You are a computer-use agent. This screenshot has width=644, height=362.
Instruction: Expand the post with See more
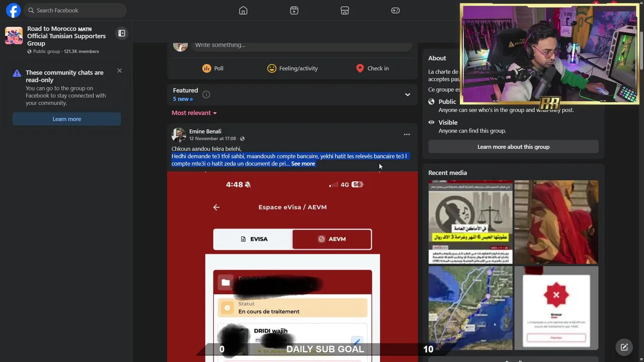pyautogui.click(x=303, y=163)
